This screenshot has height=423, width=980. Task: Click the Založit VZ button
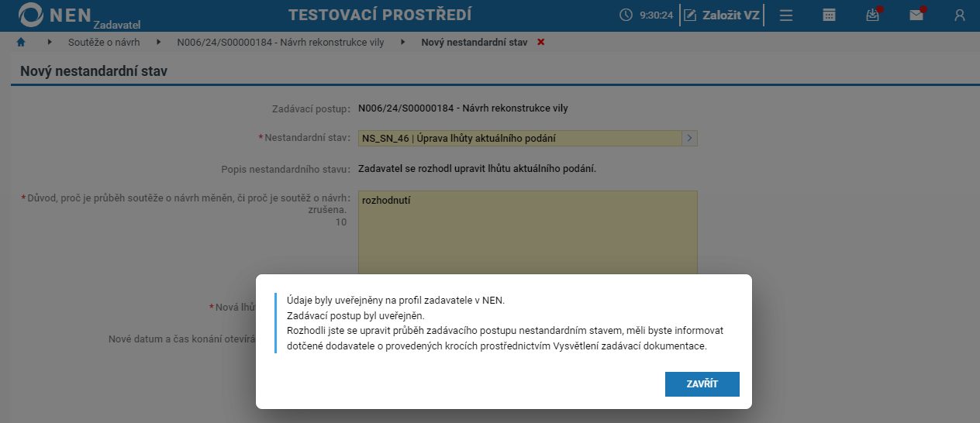coord(722,15)
